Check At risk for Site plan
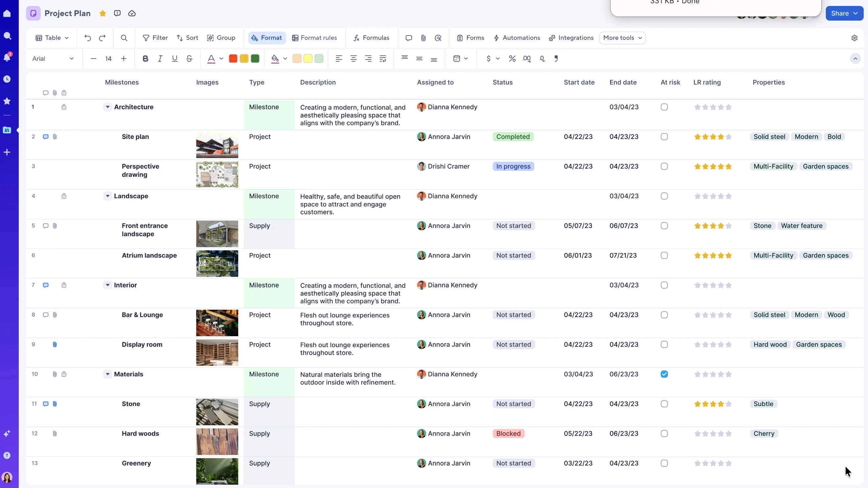Image resolution: width=868 pixels, height=488 pixels. point(664,137)
